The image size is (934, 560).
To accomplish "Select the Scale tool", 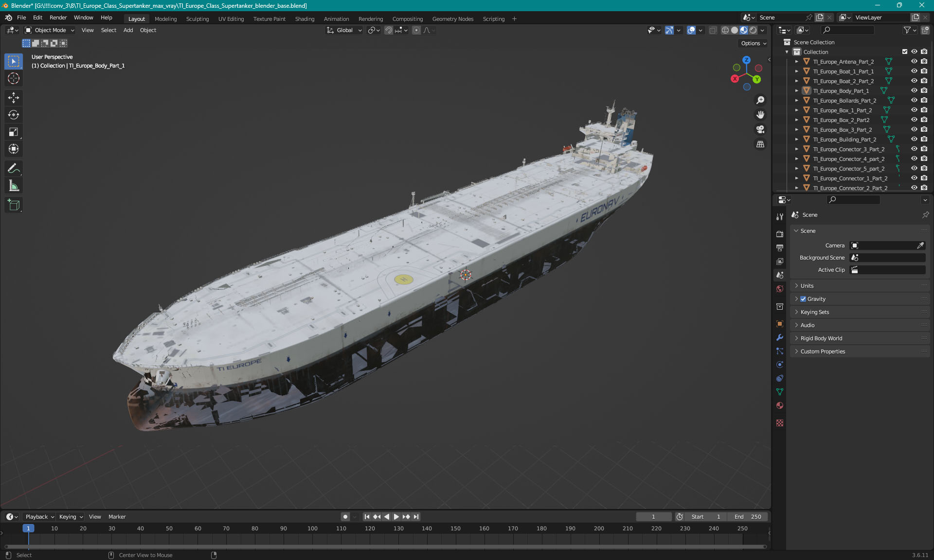I will coord(14,132).
